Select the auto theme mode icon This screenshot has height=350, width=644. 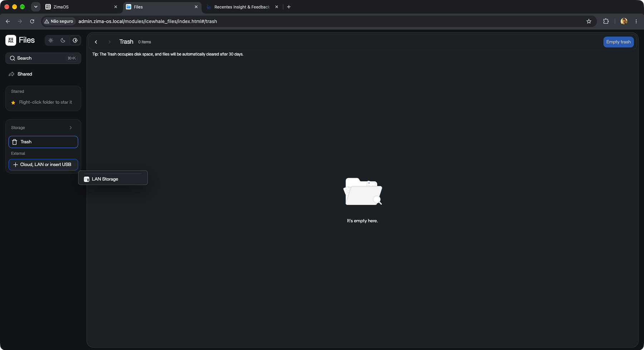75,40
